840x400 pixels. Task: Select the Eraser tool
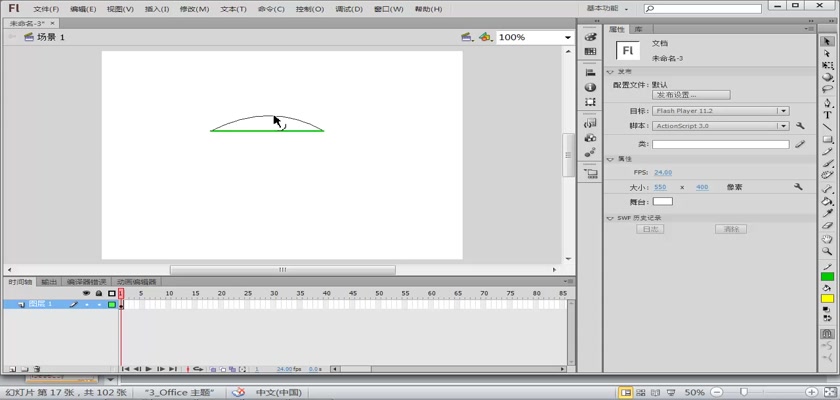pyautogui.click(x=827, y=225)
